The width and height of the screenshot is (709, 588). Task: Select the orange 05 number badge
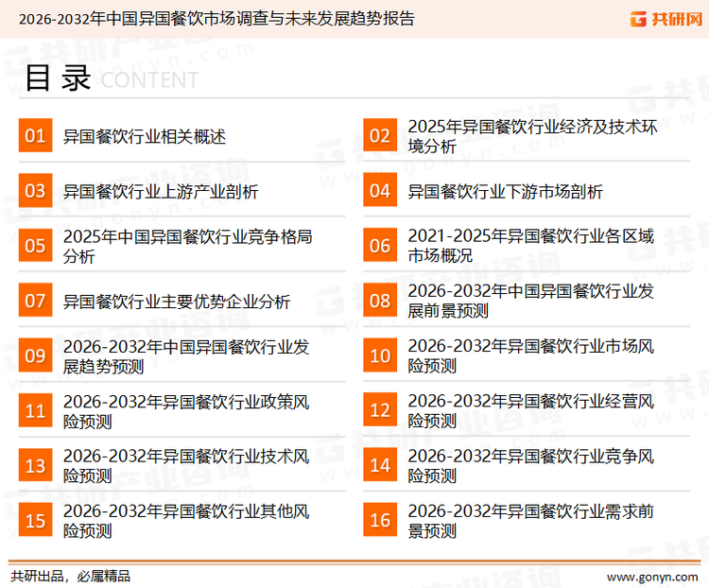(x=35, y=246)
